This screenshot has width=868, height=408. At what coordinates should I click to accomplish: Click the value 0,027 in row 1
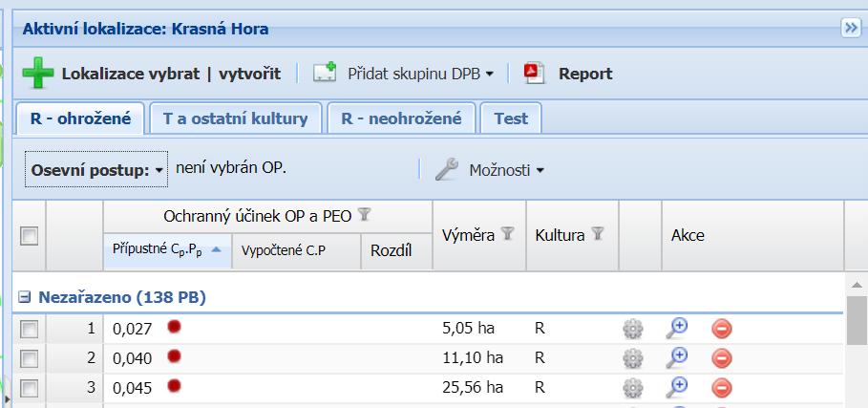pos(133,330)
